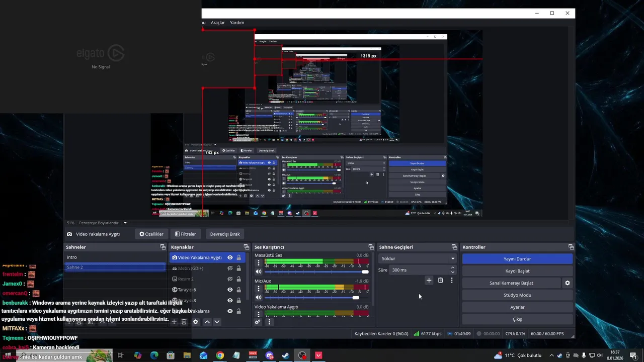The height and width of the screenshot is (362, 644).
Task: Open advanced audio properties gears icon
Action: click(x=258, y=322)
